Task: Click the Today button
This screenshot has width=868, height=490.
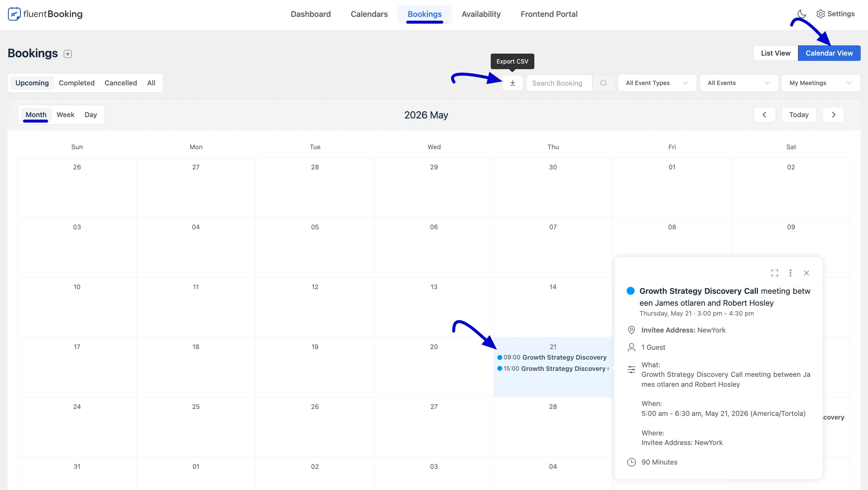Action: click(x=799, y=115)
